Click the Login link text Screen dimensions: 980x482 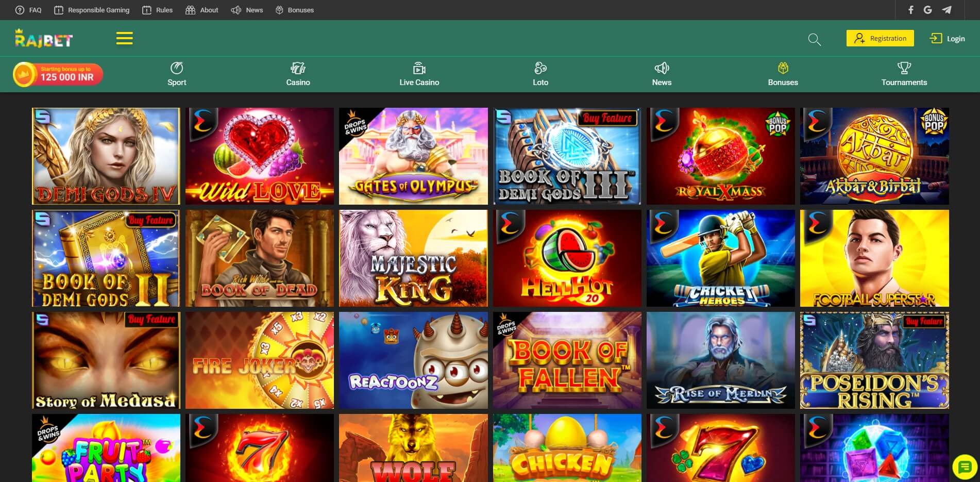click(x=956, y=39)
